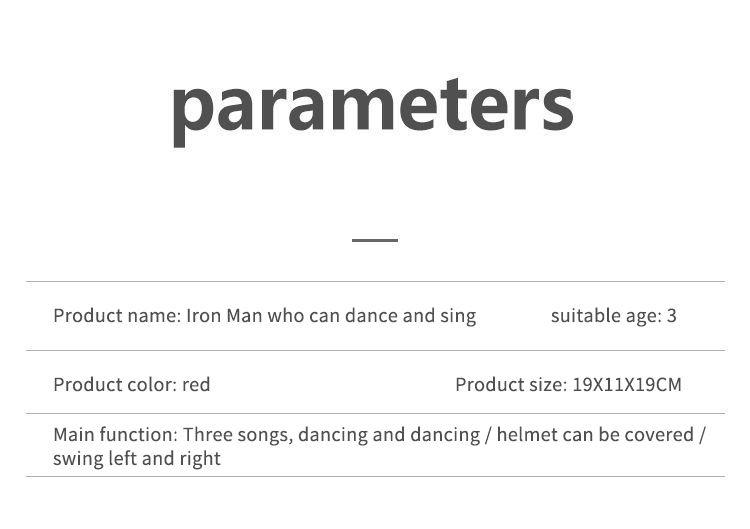Click the "Product size:" label
Screen dimensions: 750x529
pos(510,385)
